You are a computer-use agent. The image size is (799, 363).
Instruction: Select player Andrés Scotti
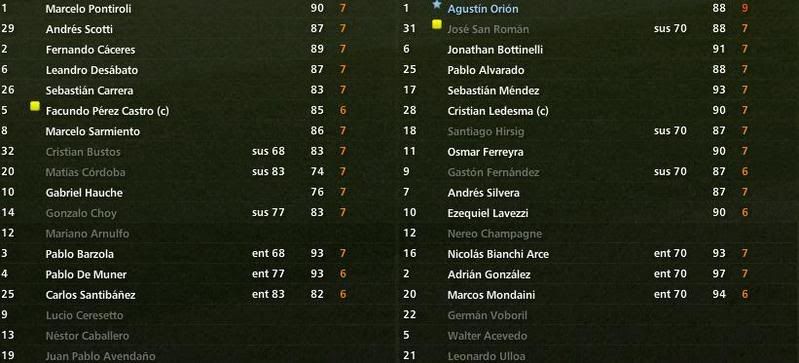(x=79, y=29)
